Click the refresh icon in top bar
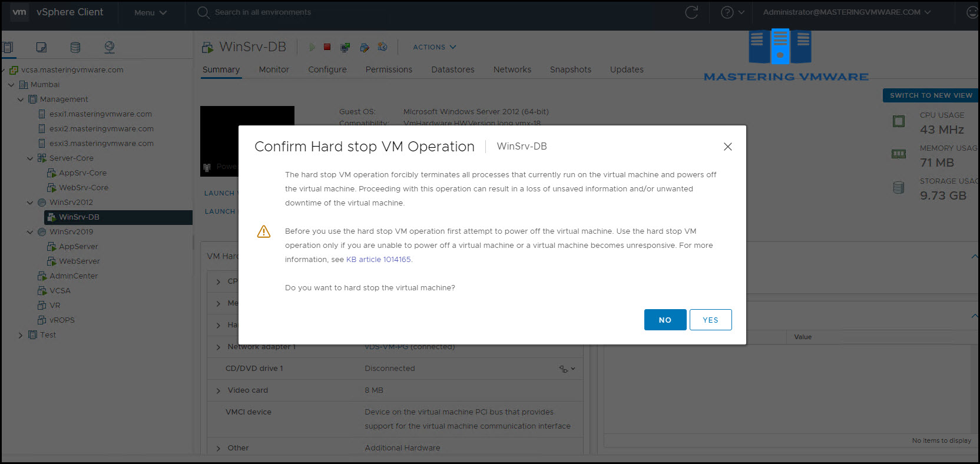Image resolution: width=980 pixels, height=464 pixels. [691, 12]
